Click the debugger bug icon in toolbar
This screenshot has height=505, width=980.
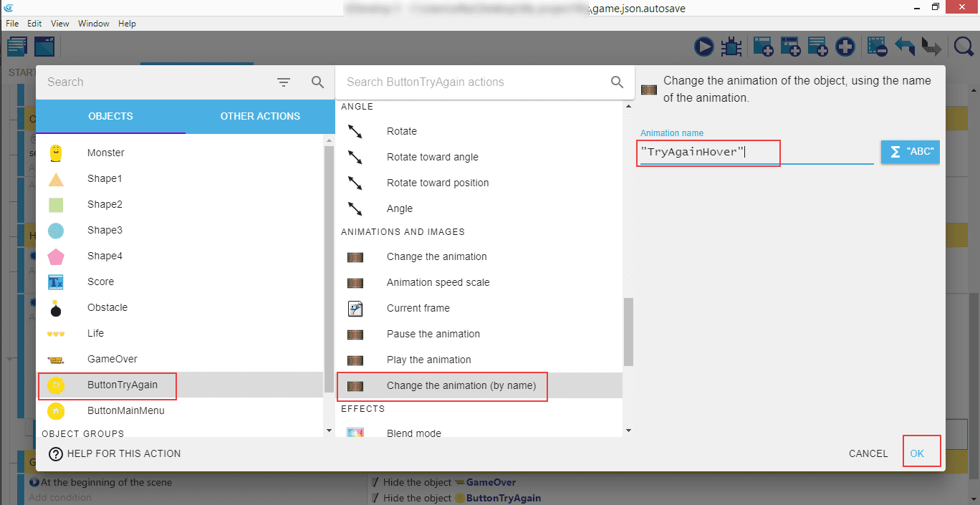[x=731, y=47]
